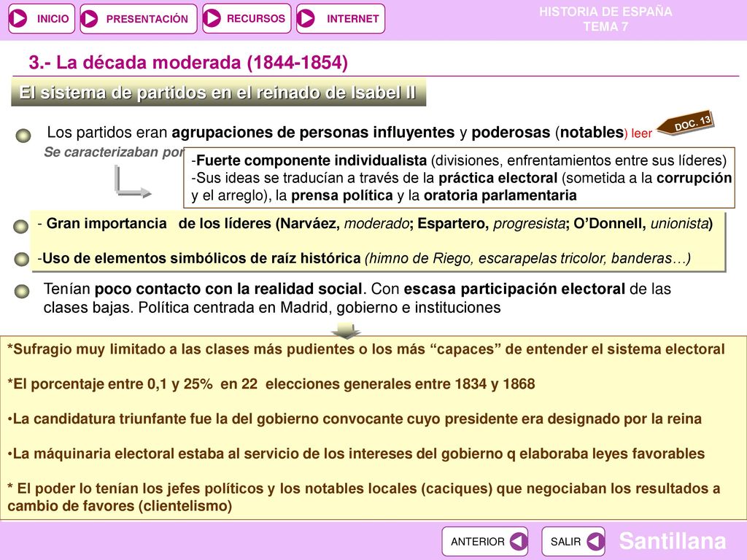Click the heading 'El sistema de partidos en el reinado de Isabel II'
The image size is (747, 560).
pyautogui.click(x=218, y=93)
